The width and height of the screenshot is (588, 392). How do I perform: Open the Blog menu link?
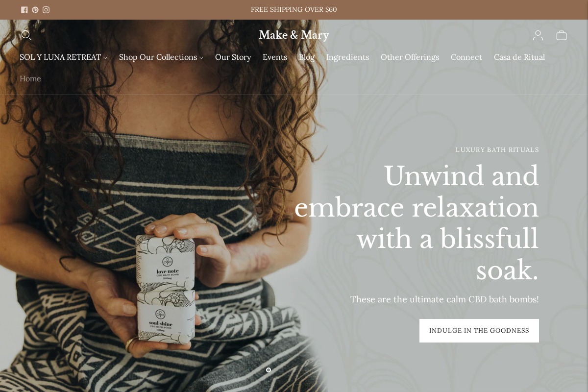tap(307, 57)
